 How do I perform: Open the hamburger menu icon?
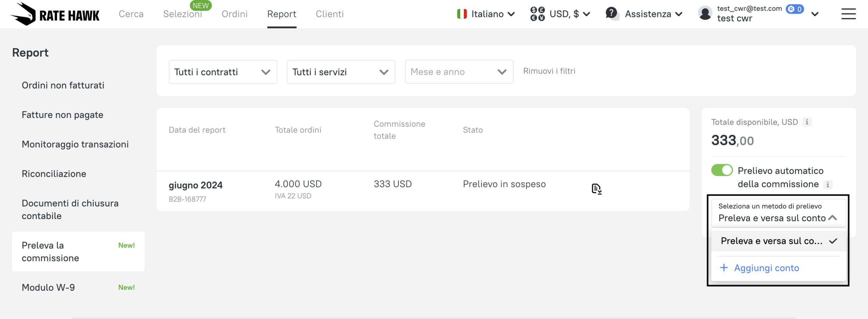(x=848, y=14)
